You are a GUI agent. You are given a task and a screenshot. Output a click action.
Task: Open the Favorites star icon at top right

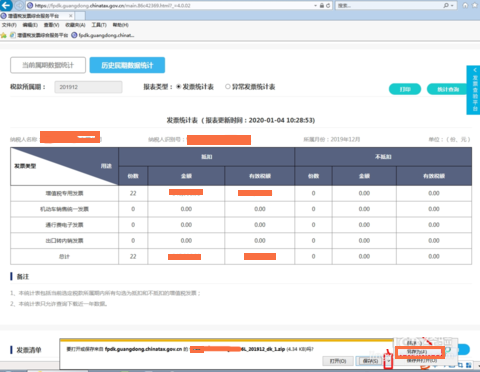(475, 5)
